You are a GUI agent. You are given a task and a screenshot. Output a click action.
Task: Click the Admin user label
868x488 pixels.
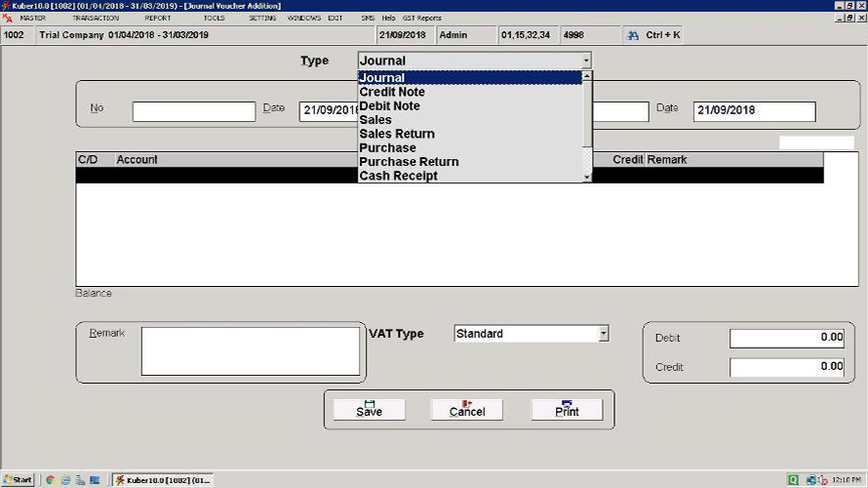454,35
